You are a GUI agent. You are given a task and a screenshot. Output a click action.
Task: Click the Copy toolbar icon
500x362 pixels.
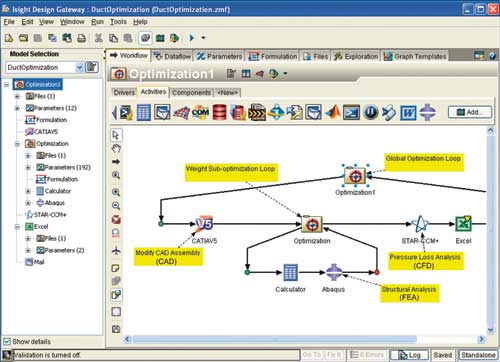point(113,38)
